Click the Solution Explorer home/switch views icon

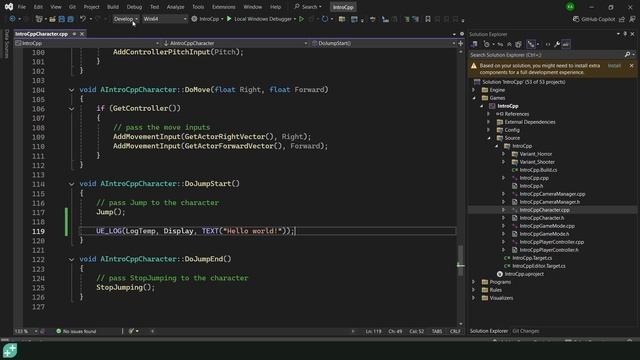[474, 44]
